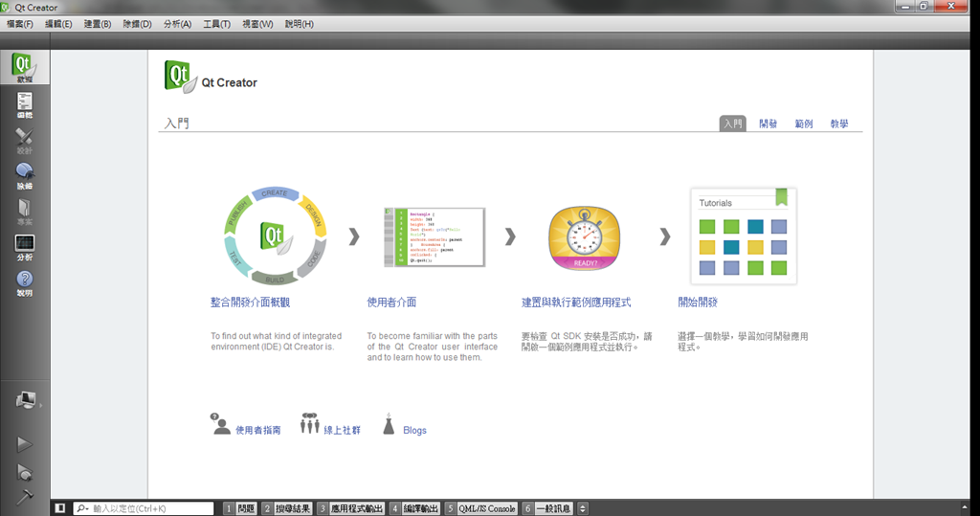This screenshot has height=516, width=980.
Task: Open the 線上社群 link
Action: 342,430
